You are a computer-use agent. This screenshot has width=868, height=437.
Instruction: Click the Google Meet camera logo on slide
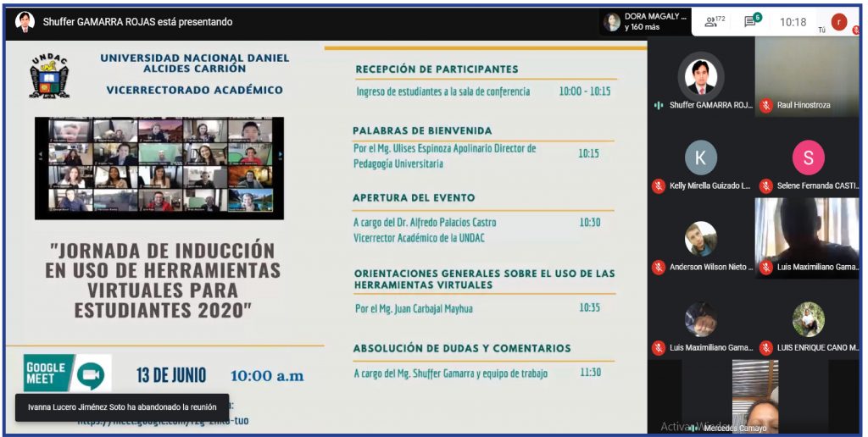[90, 374]
